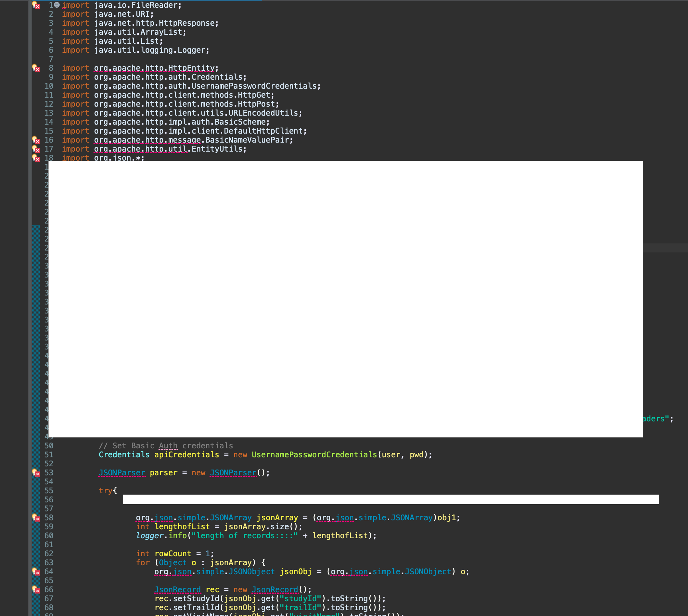Click on java.net.URI import text

click(124, 14)
